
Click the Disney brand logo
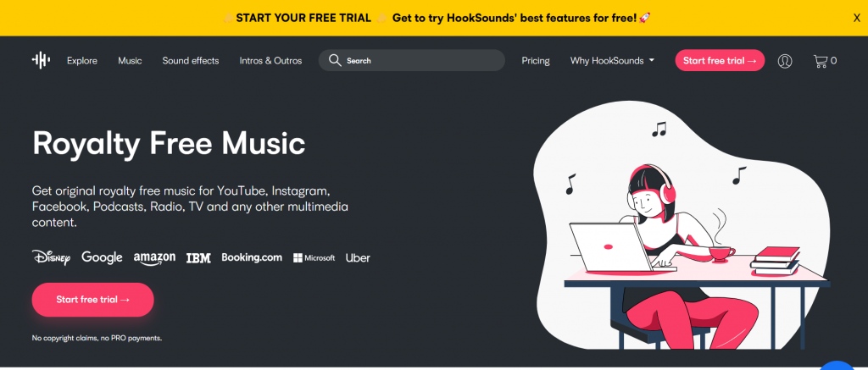point(51,257)
